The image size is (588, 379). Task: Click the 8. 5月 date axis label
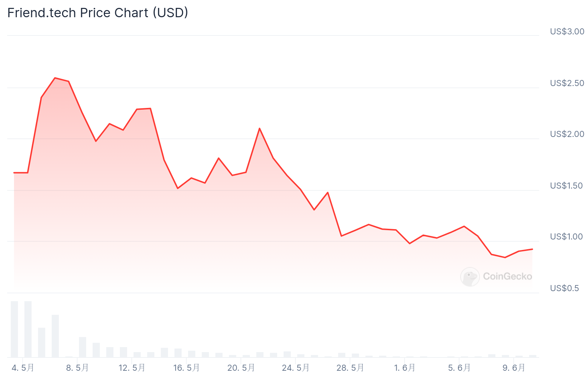coord(77,368)
